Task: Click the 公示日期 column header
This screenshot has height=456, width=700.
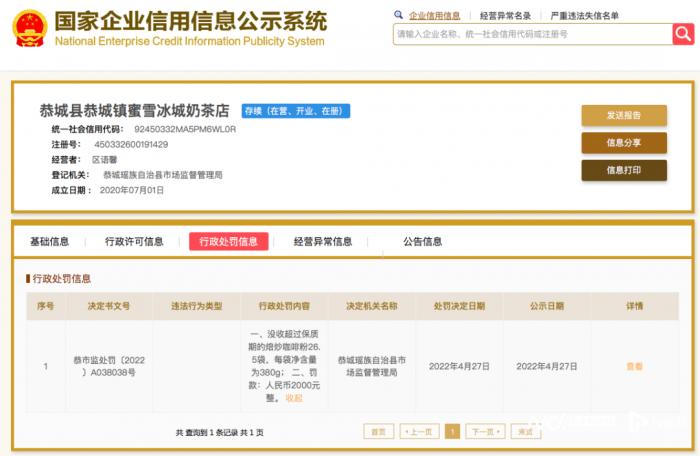Action: pyautogui.click(x=547, y=306)
